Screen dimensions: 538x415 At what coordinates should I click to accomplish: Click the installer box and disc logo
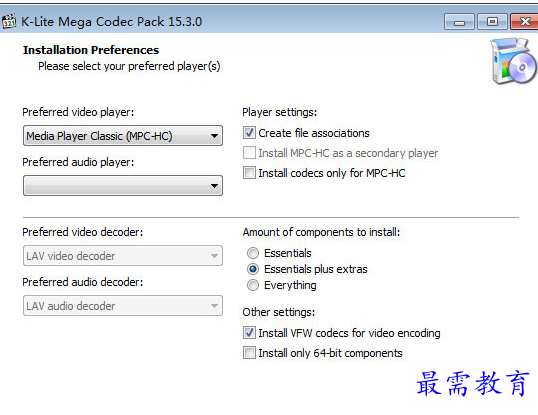[x=513, y=61]
